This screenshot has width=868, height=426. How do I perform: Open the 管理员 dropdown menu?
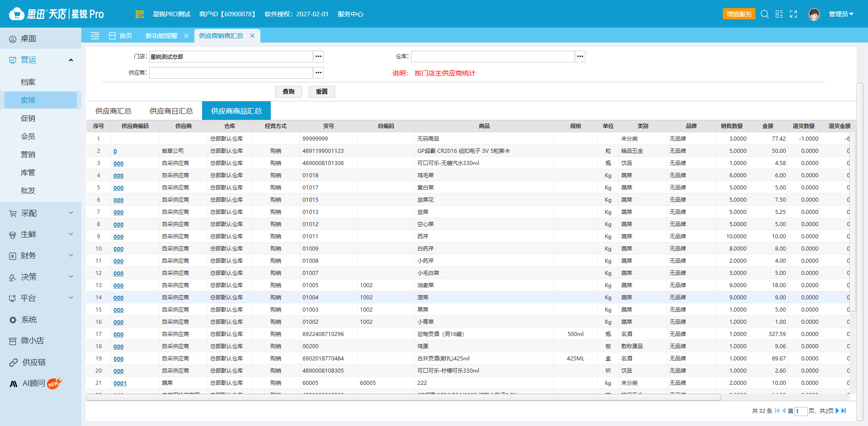click(841, 14)
